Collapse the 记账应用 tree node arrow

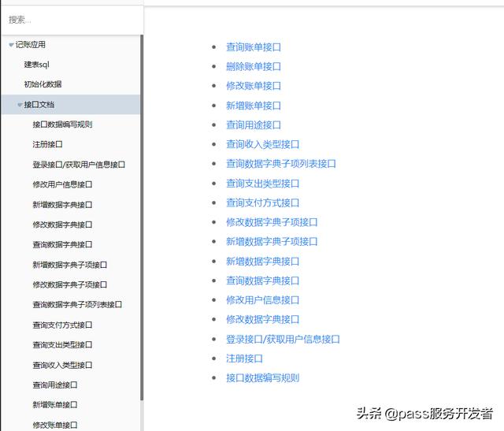tap(12, 45)
